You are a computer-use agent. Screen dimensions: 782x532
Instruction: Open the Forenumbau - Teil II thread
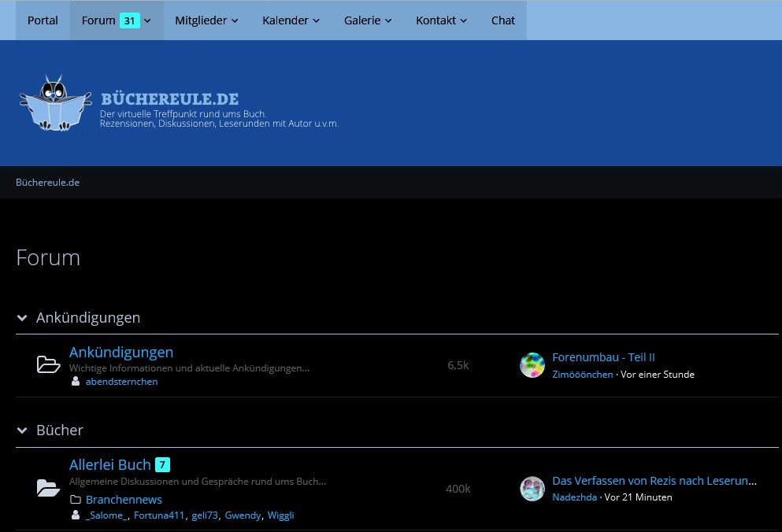[603, 357]
